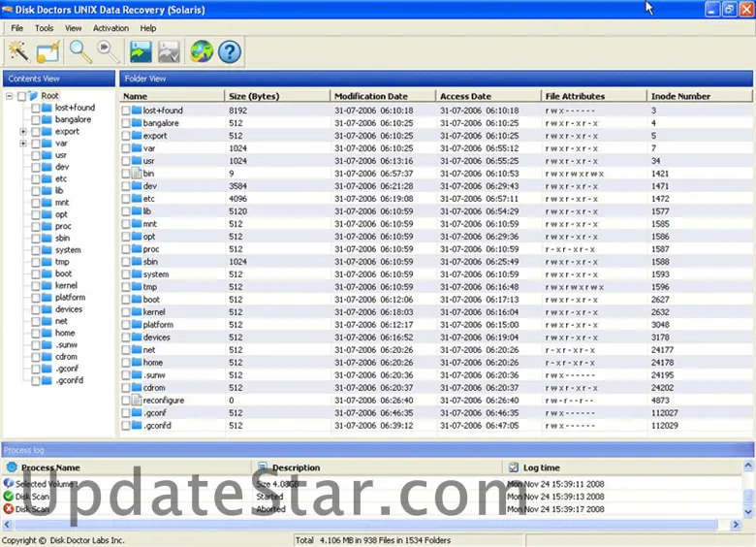Sort by File Attributes column header

(x=594, y=96)
